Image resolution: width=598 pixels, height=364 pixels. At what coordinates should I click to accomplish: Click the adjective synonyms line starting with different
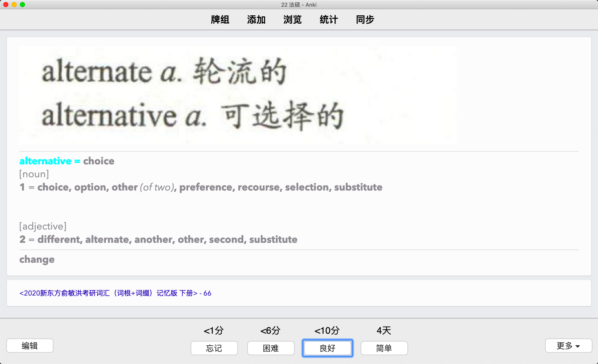pos(159,239)
